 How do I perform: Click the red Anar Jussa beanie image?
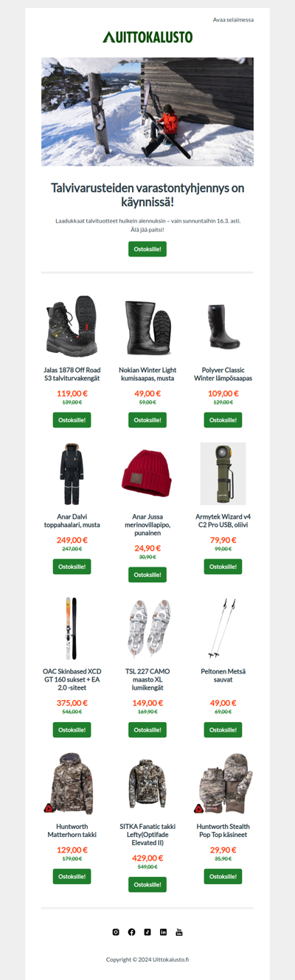[147, 474]
